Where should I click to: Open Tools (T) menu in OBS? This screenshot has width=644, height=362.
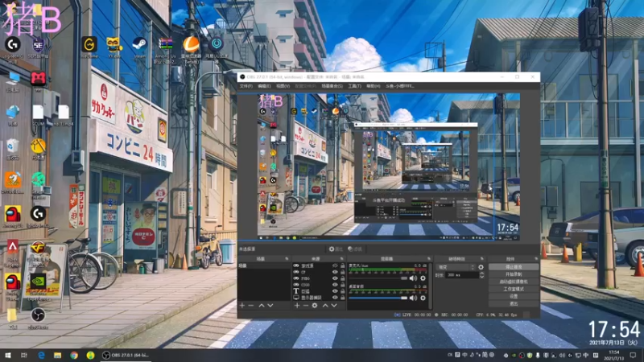354,86
